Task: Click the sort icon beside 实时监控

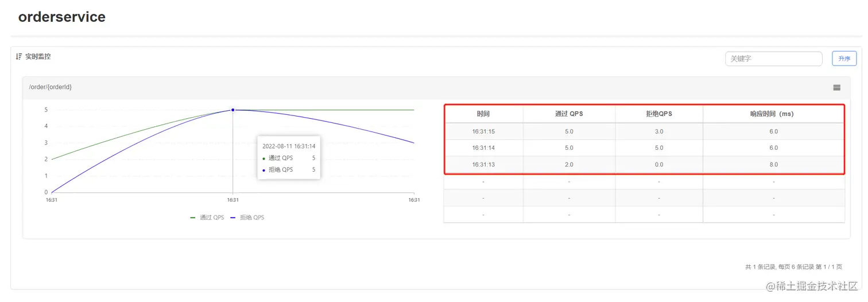Action: 19,57
